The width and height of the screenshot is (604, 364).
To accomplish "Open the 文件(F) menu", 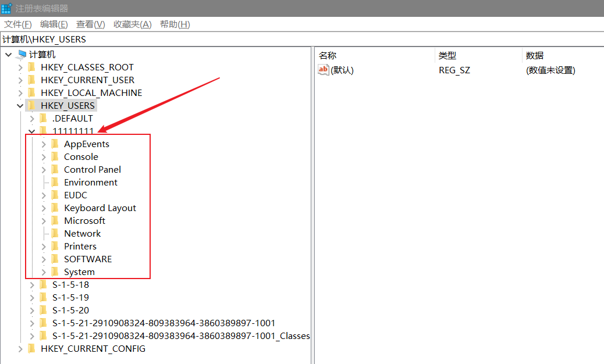I will [18, 24].
